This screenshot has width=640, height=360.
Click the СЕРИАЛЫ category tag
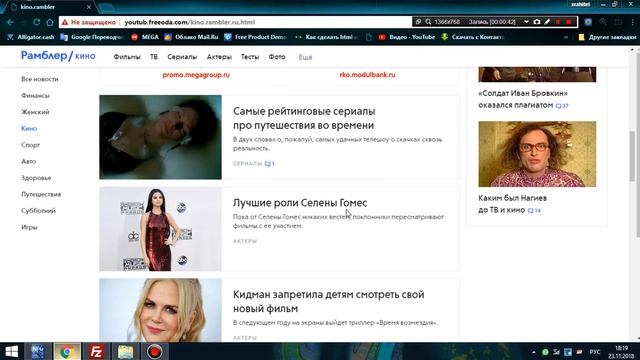click(247, 164)
